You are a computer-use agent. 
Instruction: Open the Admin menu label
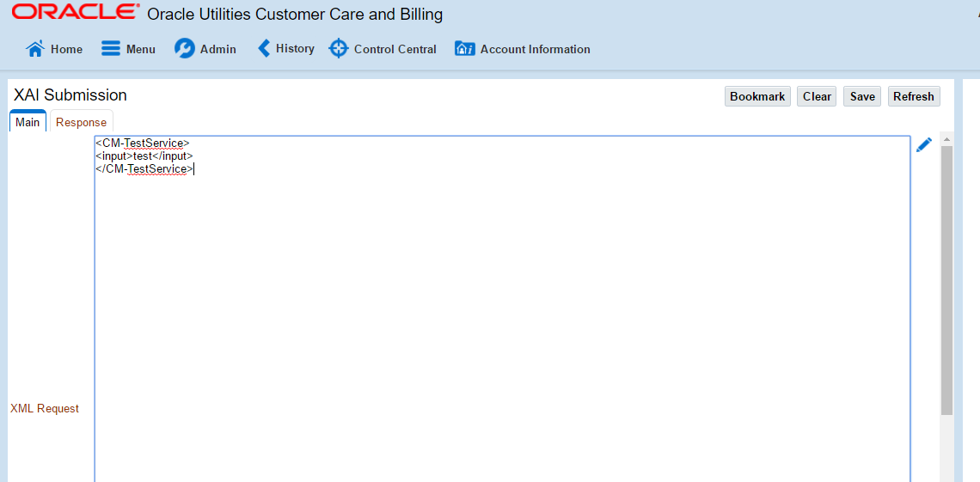(218, 49)
